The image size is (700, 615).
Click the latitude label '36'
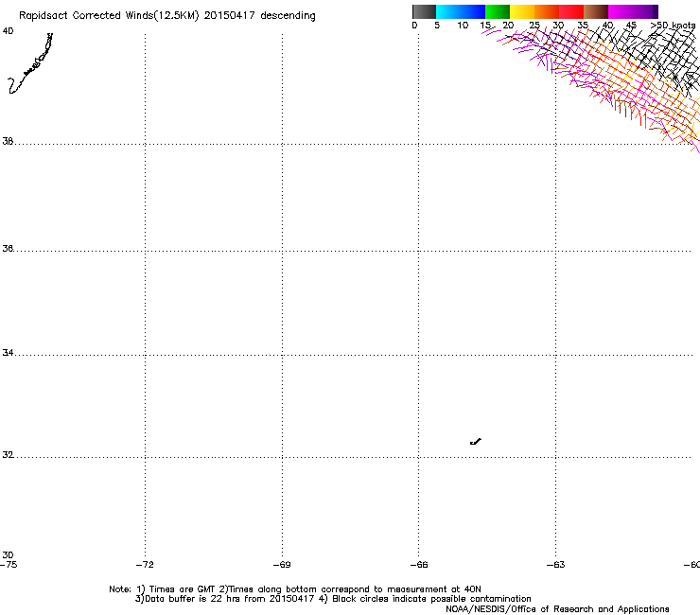pyautogui.click(x=8, y=248)
